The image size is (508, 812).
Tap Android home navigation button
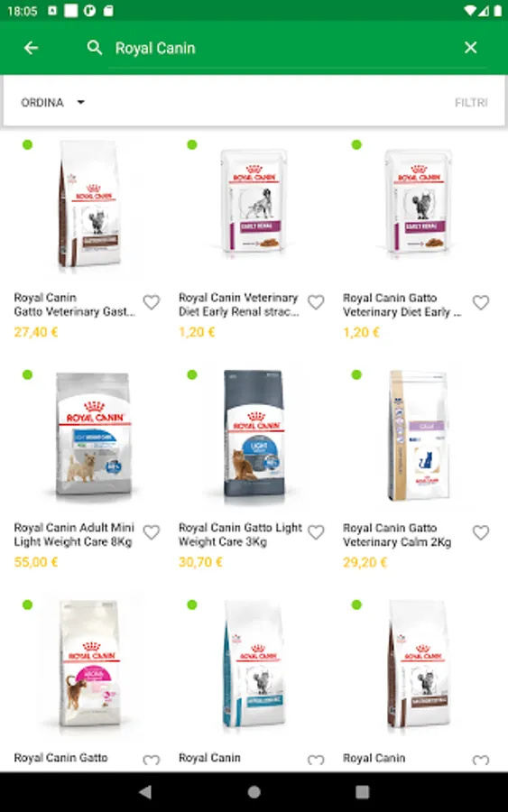coord(254,792)
